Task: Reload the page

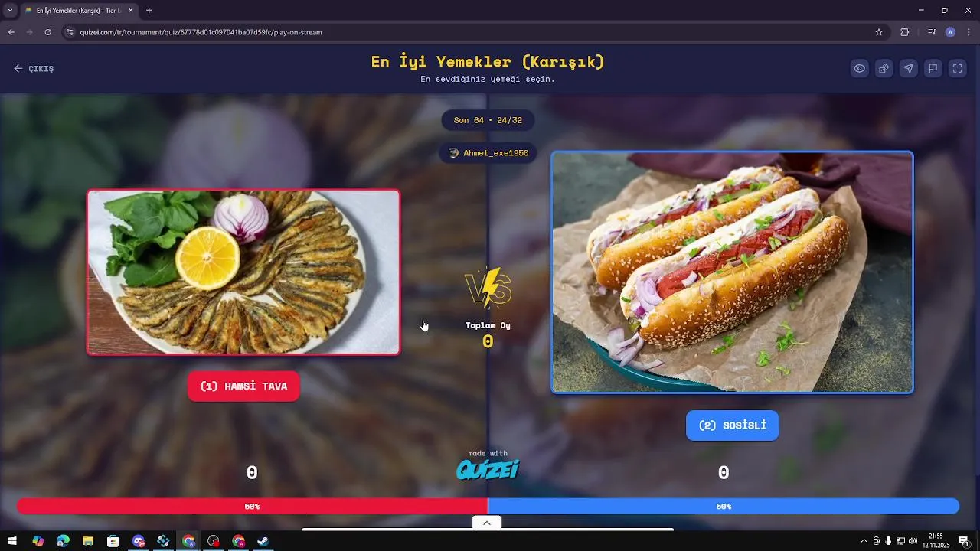Action: [47, 32]
